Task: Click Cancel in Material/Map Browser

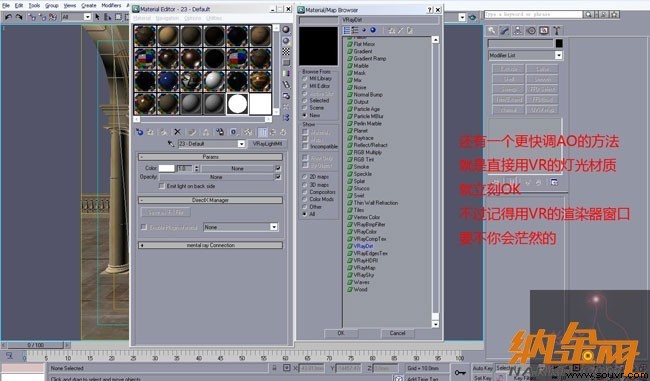Action: 397,333
